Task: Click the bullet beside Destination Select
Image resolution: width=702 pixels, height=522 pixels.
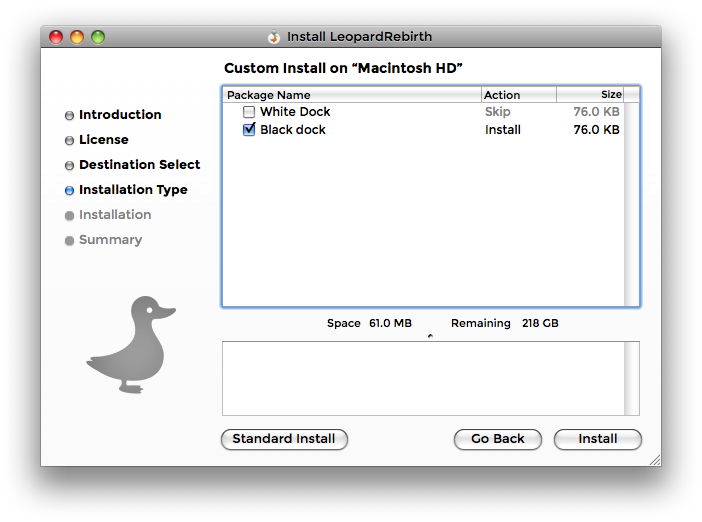Action: pyautogui.click(x=69, y=166)
